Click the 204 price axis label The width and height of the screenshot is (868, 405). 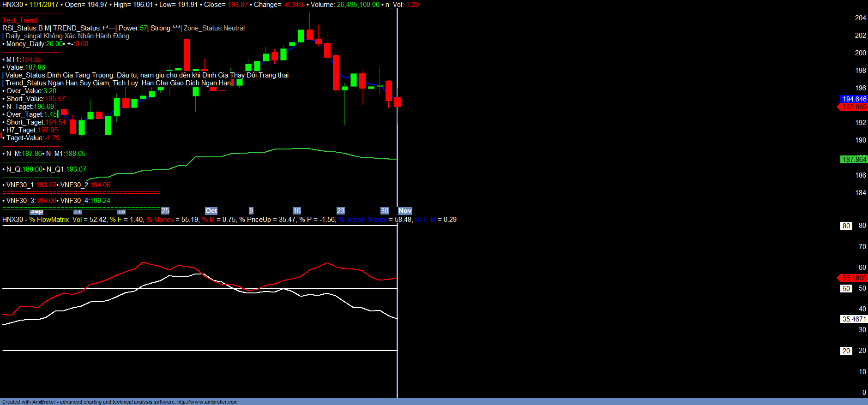(x=860, y=18)
